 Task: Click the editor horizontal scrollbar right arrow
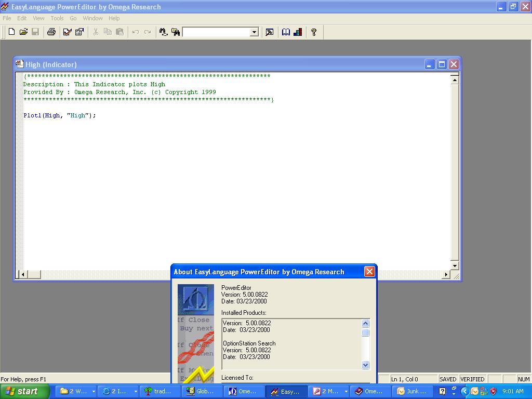[446, 274]
